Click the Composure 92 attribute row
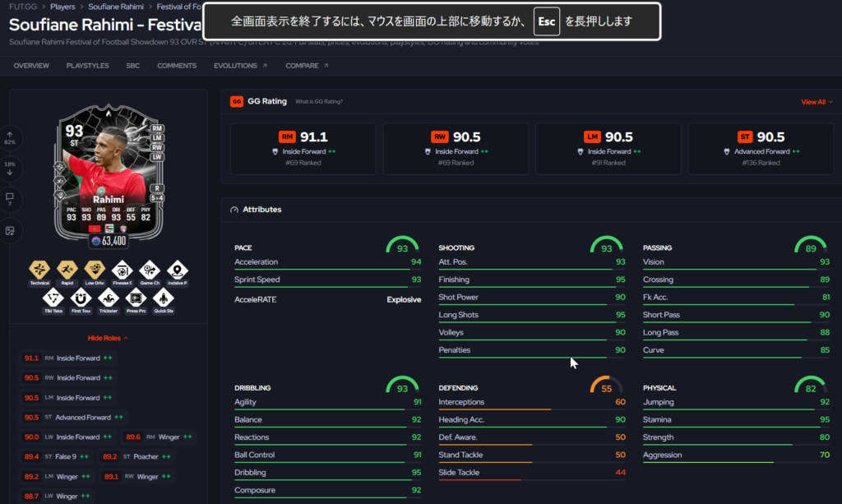 327,491
